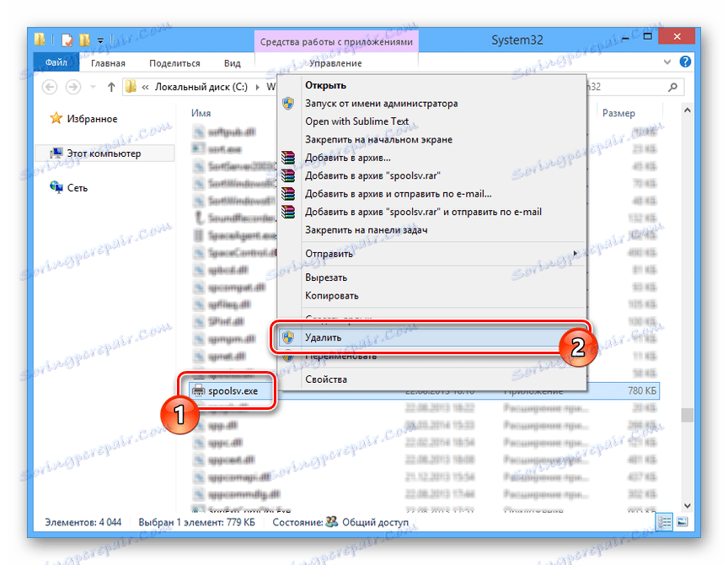This screenshot has width=728, height=565.
Task: Choose Open with Sublime Text
Action: [x=431, y=121]
